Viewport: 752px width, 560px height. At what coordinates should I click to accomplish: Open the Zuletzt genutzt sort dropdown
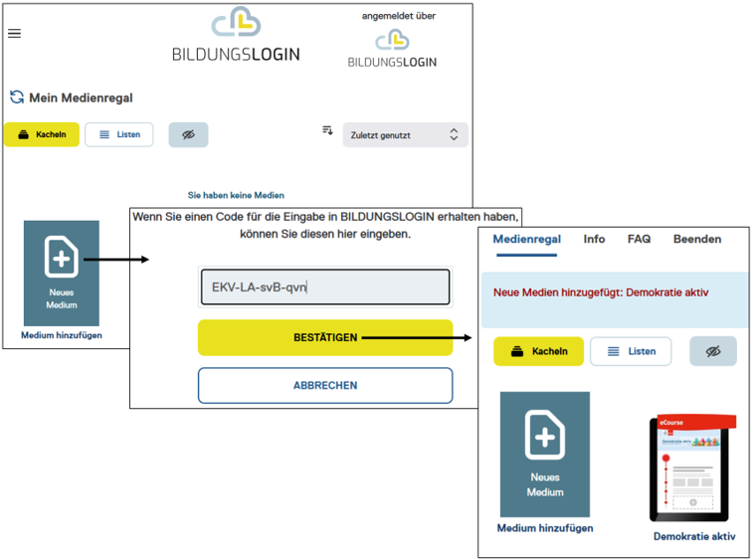[405, 135]
